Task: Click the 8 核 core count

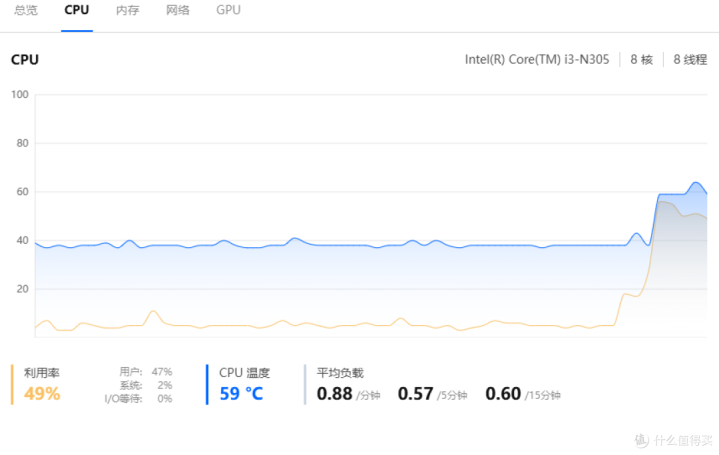Action: tap(641, 59)
